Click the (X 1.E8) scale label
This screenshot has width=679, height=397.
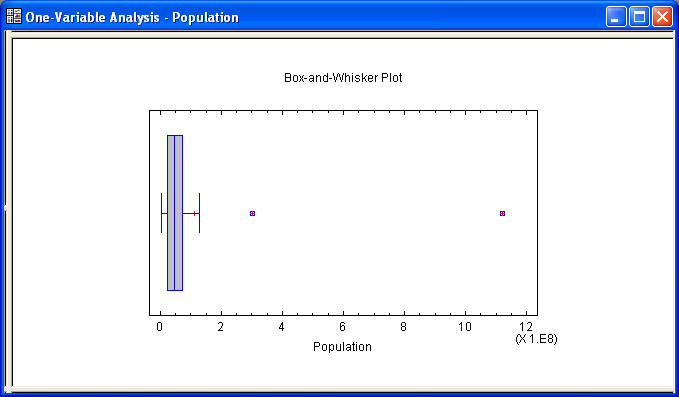(536, 339)
